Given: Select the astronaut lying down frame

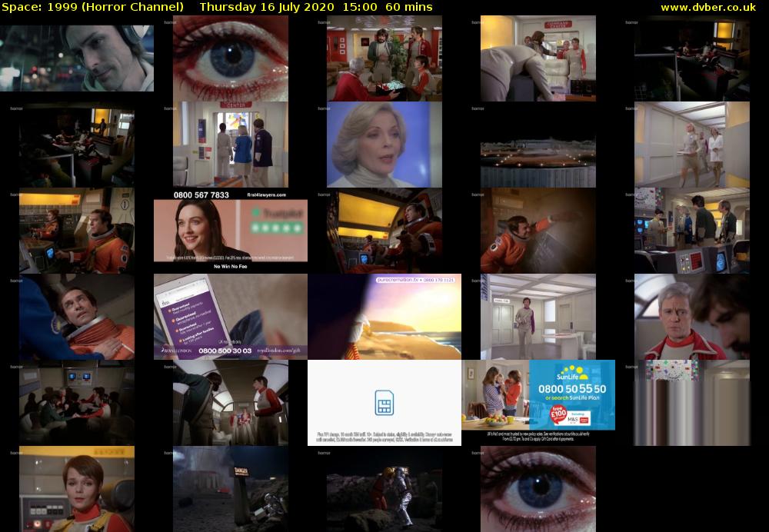Looking at the screenshot, I should point(76,317).
